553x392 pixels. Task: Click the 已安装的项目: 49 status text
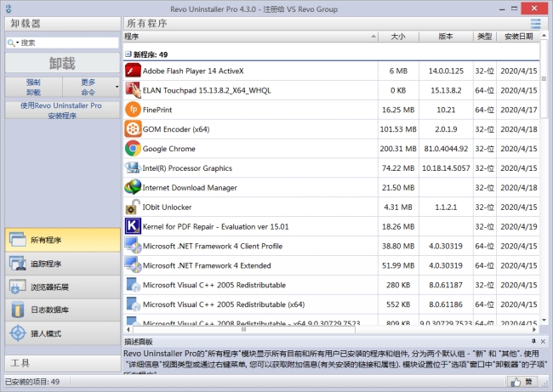32,382
